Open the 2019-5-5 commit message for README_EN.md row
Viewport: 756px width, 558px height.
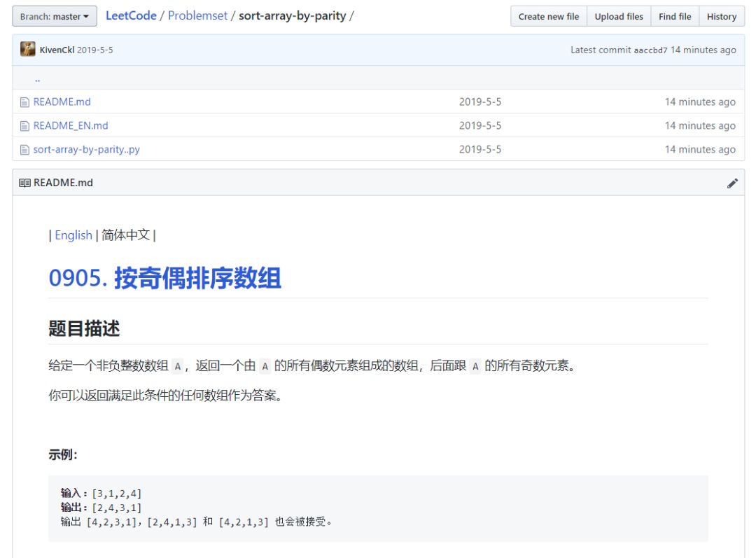[x=479, y=125]
